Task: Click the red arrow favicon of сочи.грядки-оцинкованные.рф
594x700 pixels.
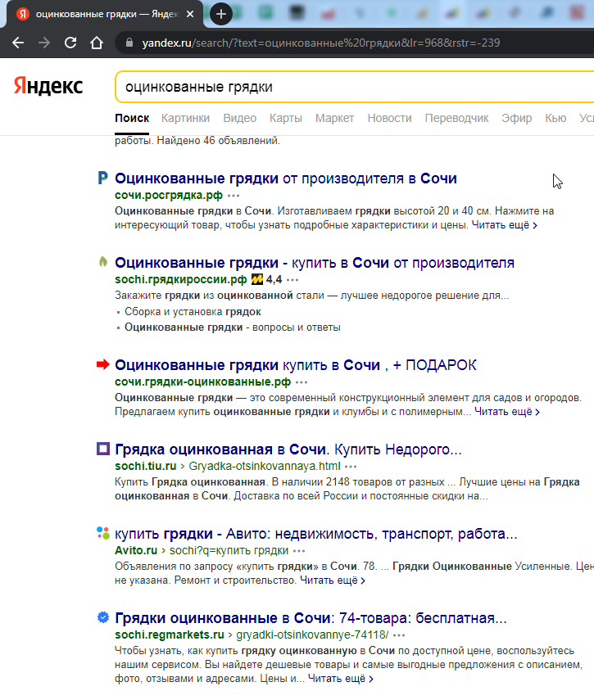Action: [x=102, y=364]
